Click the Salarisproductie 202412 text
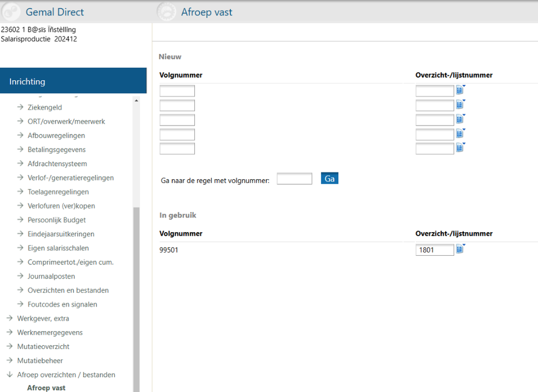The image size is (538, 392). click(x=39, y=39)
